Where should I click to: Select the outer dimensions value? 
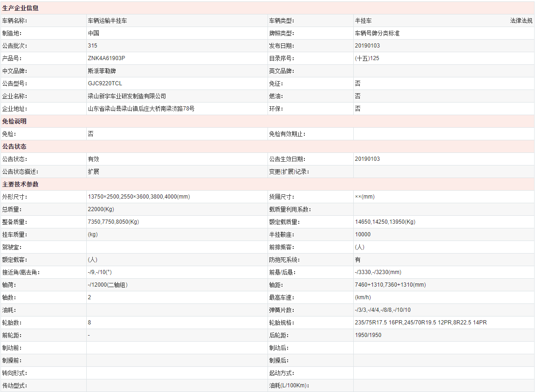click(138, 197)
